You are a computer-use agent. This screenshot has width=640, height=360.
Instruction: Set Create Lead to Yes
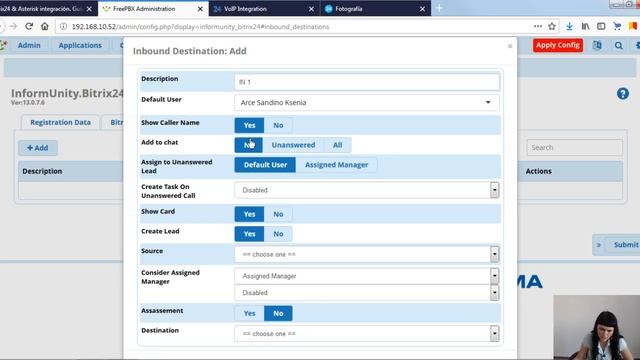249,234
